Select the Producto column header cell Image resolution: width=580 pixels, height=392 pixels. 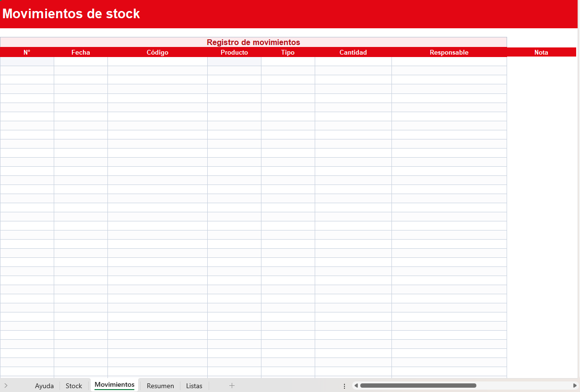pos(234,52)
